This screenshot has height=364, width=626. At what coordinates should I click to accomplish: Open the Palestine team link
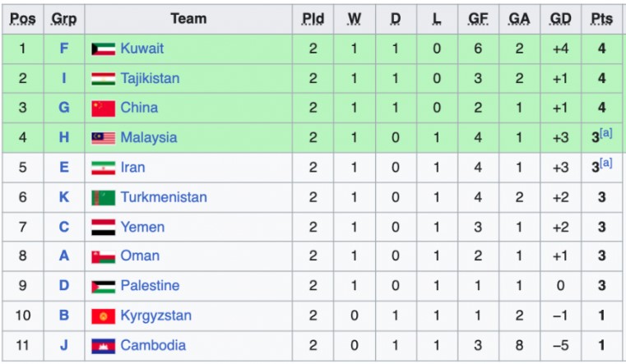click(150, 286)
